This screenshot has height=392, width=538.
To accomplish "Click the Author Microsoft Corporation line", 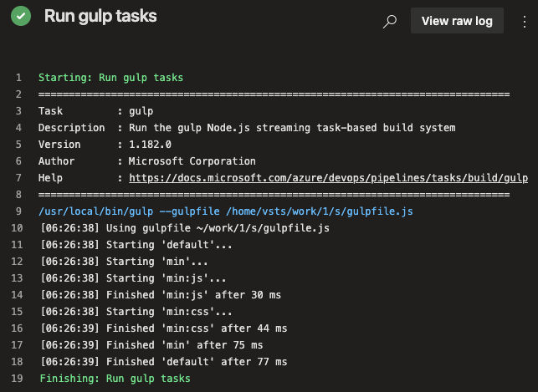I will 147,161.
